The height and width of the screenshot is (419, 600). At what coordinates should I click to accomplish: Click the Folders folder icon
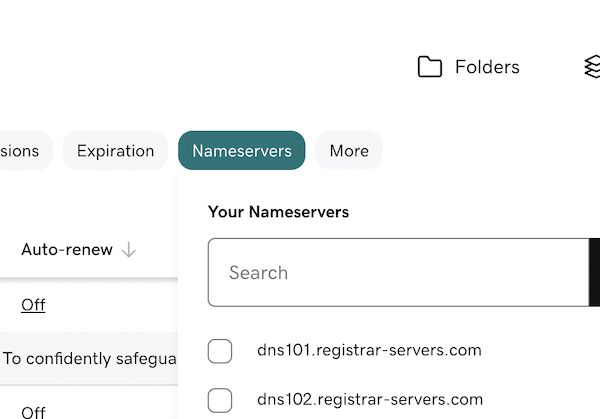[x=430, y=67]
